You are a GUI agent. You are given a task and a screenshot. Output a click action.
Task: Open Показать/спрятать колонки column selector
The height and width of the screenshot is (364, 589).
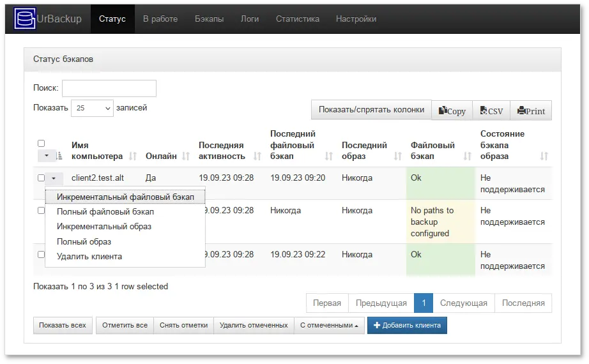point(371,110)
